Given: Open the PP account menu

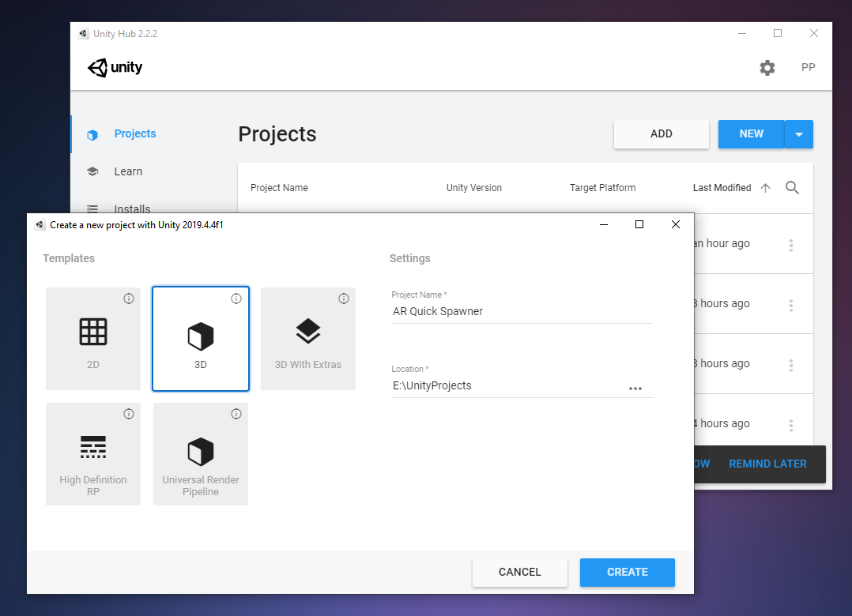Looking at the screenshot, I should tap(808, 67).
